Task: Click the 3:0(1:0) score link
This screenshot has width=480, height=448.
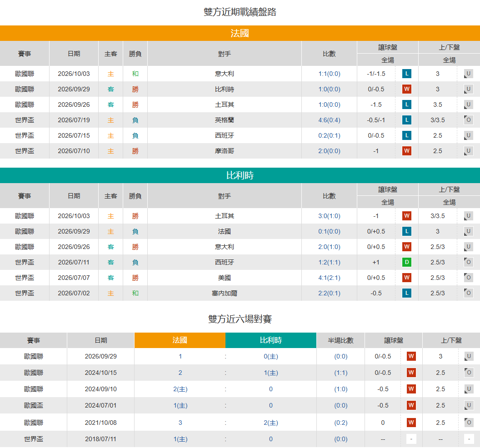Action: pyautogui.click(x=329, y=216)
